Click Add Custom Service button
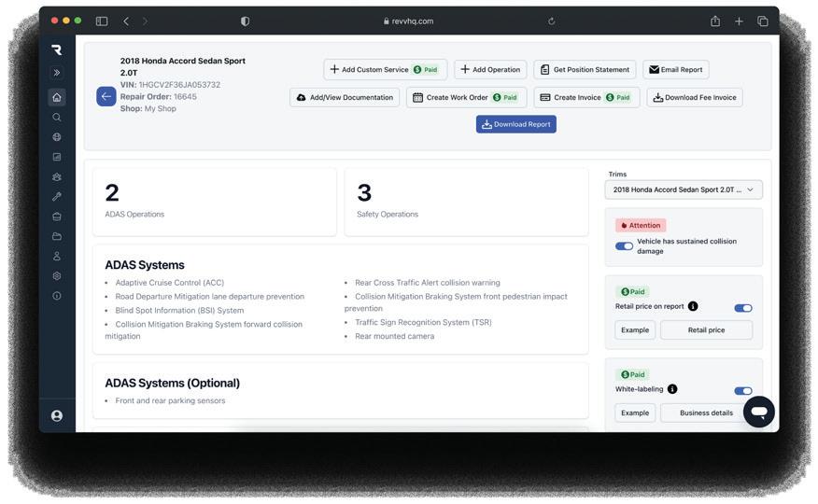 (385, 69)
